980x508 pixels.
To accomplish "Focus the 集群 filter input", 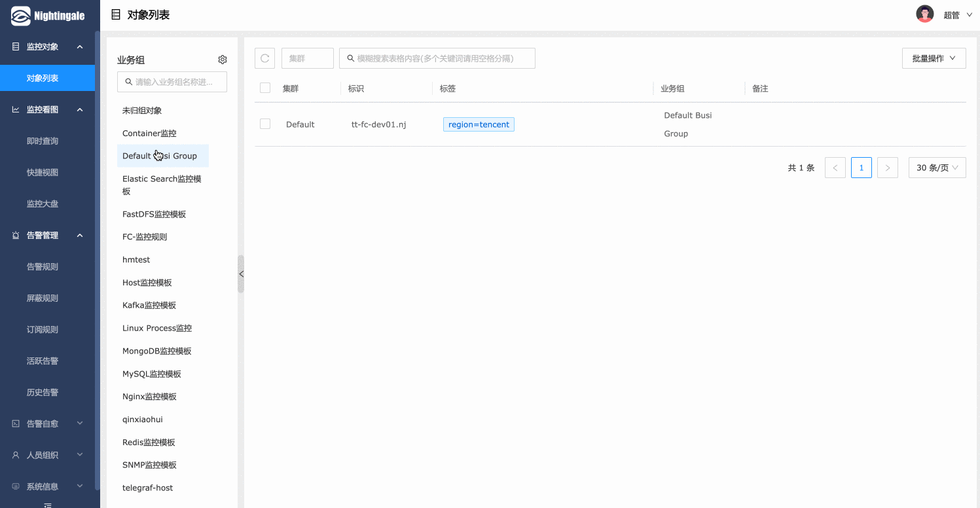I will (308, 58).
